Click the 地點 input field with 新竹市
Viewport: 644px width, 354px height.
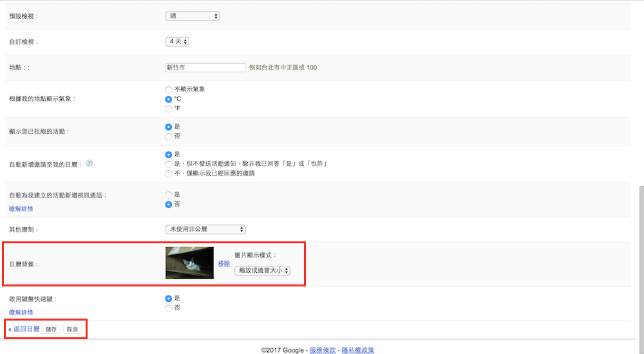205,68
